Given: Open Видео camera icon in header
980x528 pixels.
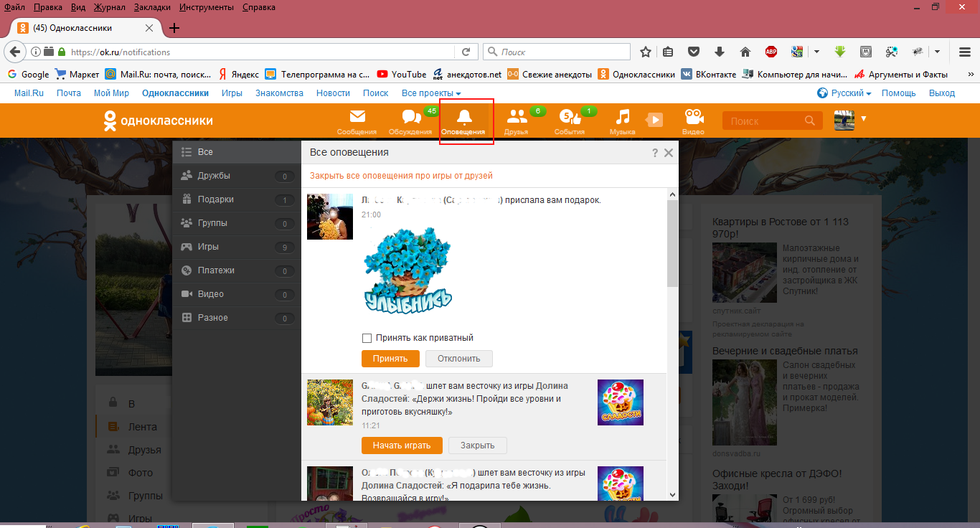Looking at the screenshot, I should pyautogui.click(x=693, y=117).
